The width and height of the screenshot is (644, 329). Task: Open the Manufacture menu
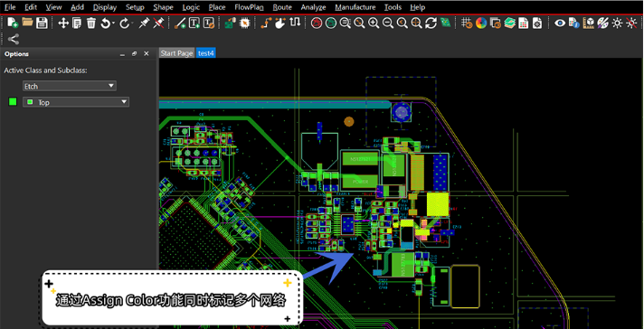355,7
